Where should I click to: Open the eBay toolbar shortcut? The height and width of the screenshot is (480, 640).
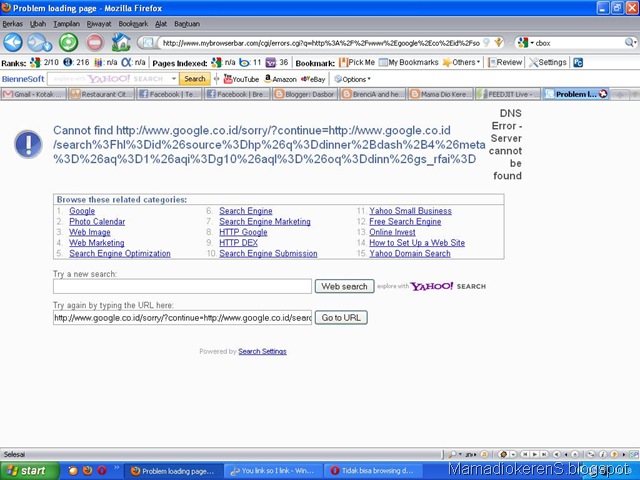pos(313,79)
